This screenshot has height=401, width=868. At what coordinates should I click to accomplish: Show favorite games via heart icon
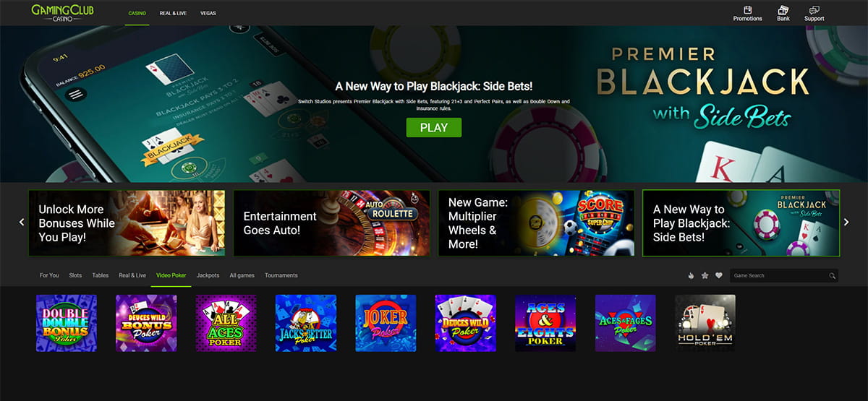(719, 275)
